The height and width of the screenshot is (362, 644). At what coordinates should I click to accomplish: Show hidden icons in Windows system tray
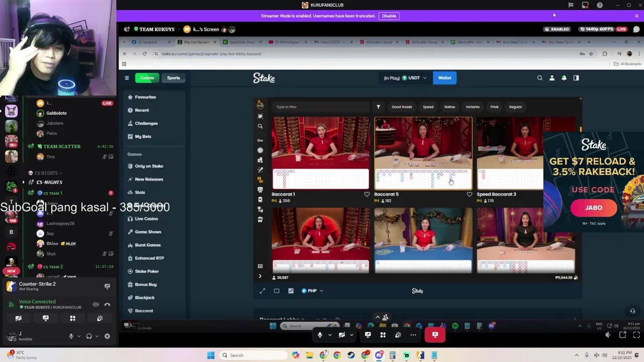577,355
